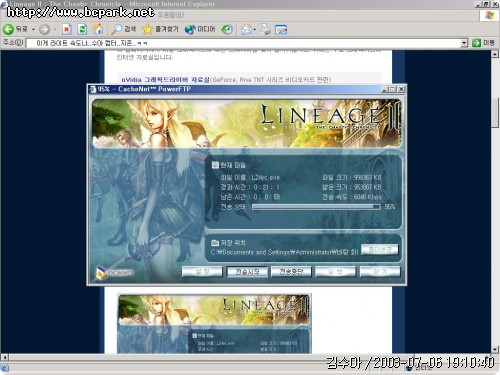Click into the address bar field

click(243, 43)
